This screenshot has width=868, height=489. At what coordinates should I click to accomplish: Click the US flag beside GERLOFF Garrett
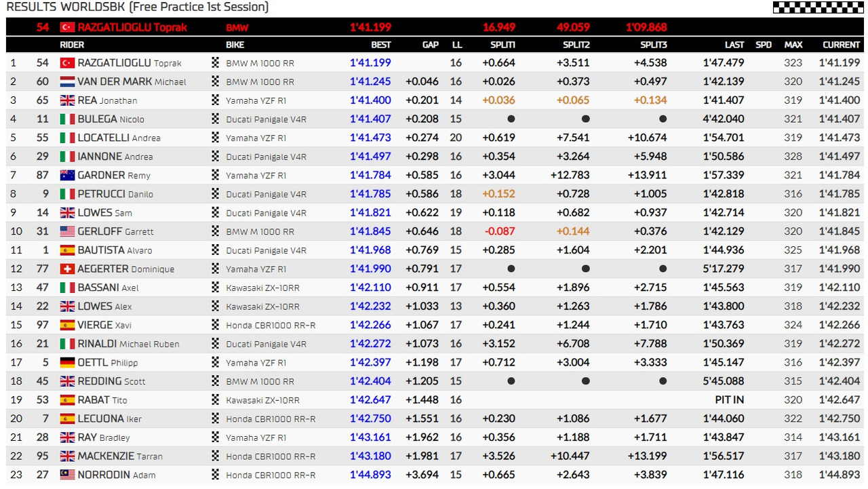click(x=67, y=231)
